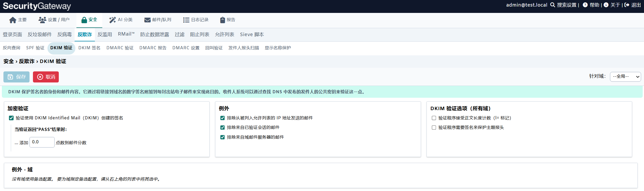Click the info circle icon beside 关于

pyautogui.click(x=606, y=5)
